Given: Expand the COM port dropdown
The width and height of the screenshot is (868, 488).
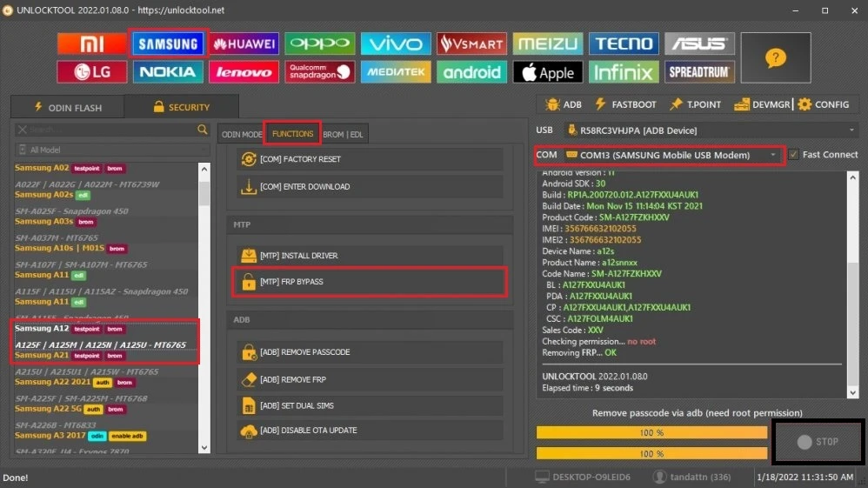Looking at the screenshot, I should tap(773, 155).
